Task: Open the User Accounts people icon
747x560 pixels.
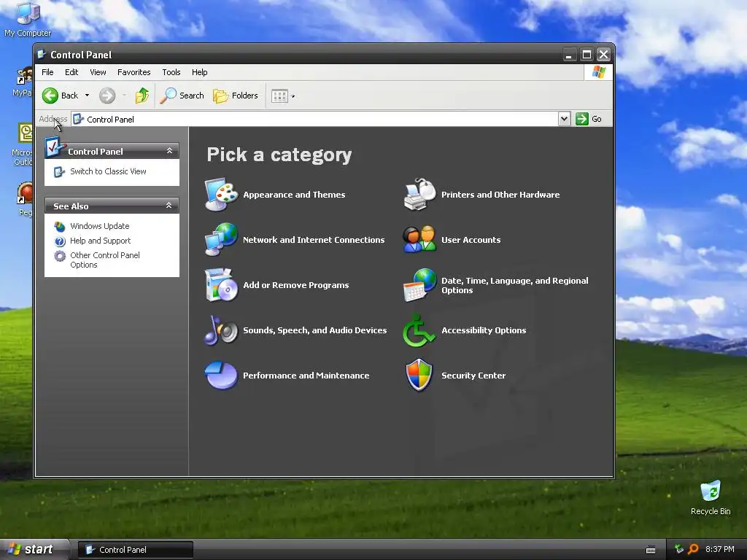Action: (419, 239)
